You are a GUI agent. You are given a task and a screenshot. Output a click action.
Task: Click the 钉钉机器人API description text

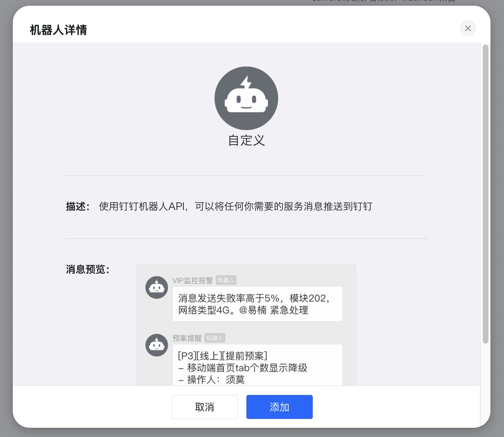coord(235,206)
